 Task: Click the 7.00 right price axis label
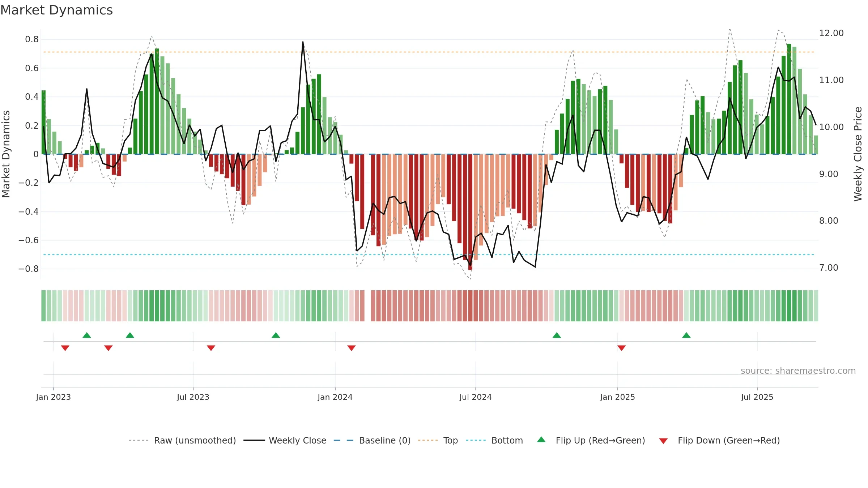coord(829,268)
